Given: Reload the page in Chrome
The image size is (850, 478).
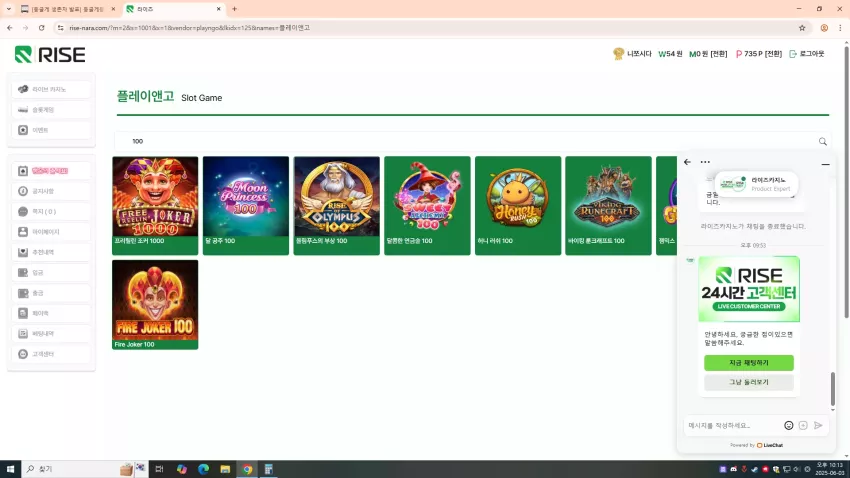Looking at the screenshot, I should point(41,28).
